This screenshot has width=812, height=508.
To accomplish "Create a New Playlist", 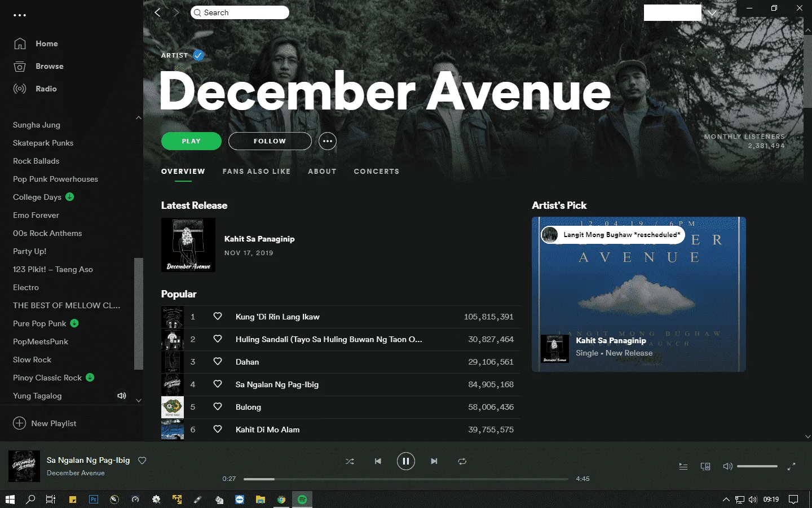I will coord(45,423).
